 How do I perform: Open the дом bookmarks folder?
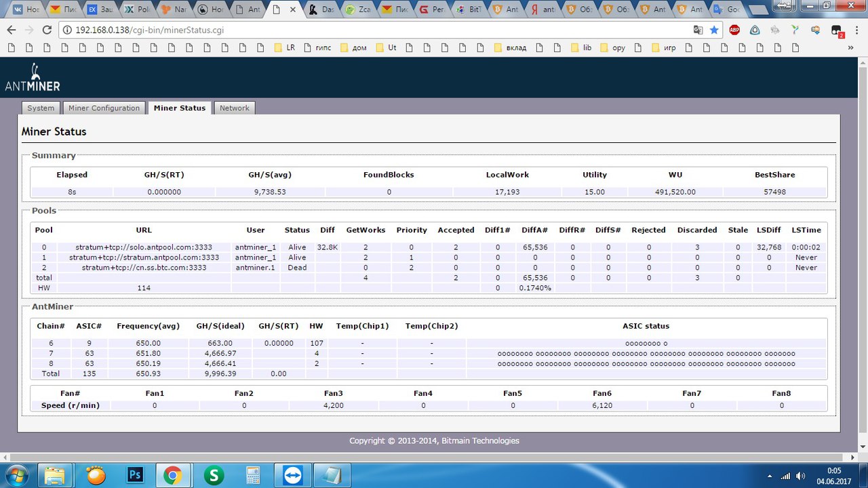pyautogui.click(x=353, y=47)
